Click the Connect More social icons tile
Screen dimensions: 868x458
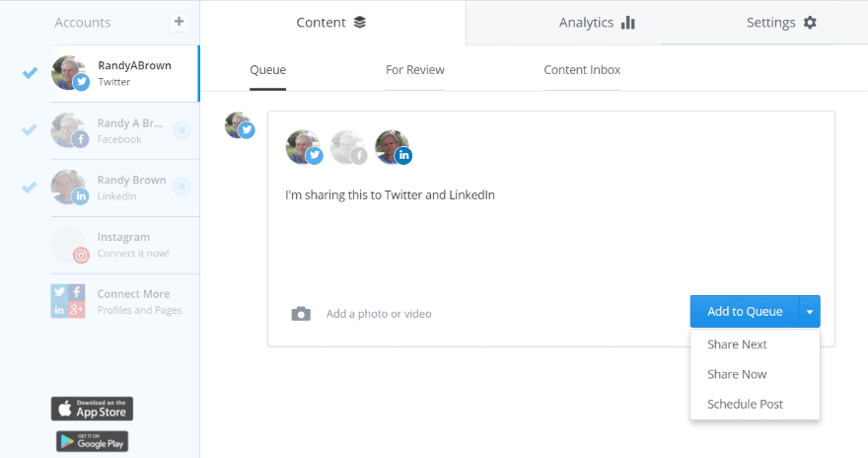tap(68, 301)
